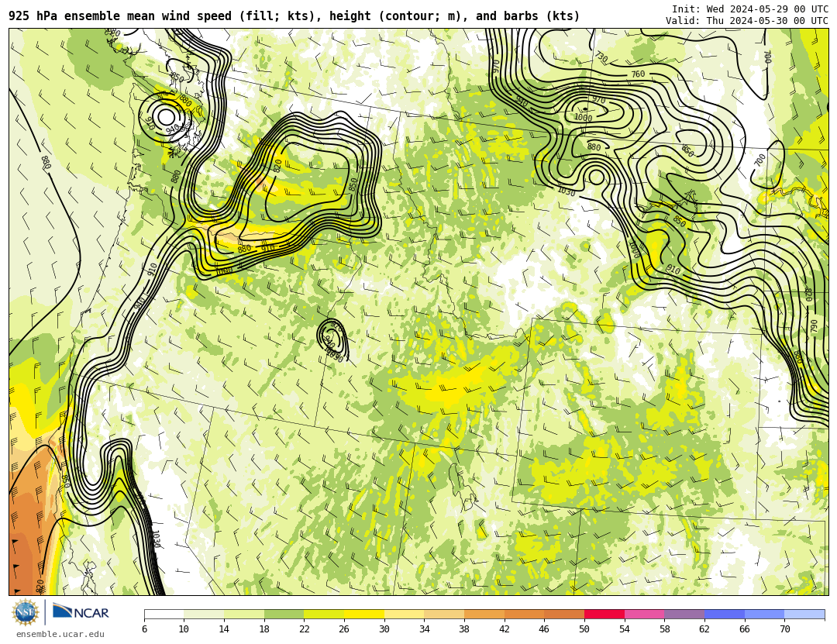Pick the light orange 34–38 kts swatch
This screenshot has height=644, width=837.
coord(444,614)
